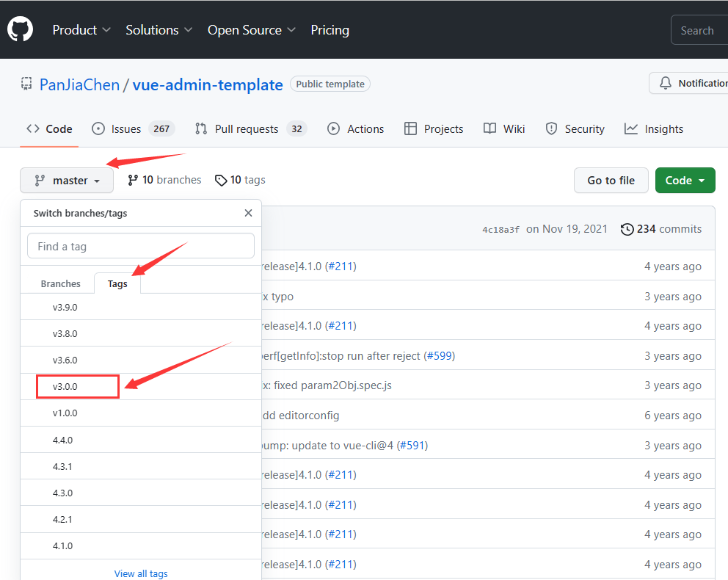Open the Actions tab
Image resolution: width=728 pixels, height=580 pixels.
[x=356, y=128]
